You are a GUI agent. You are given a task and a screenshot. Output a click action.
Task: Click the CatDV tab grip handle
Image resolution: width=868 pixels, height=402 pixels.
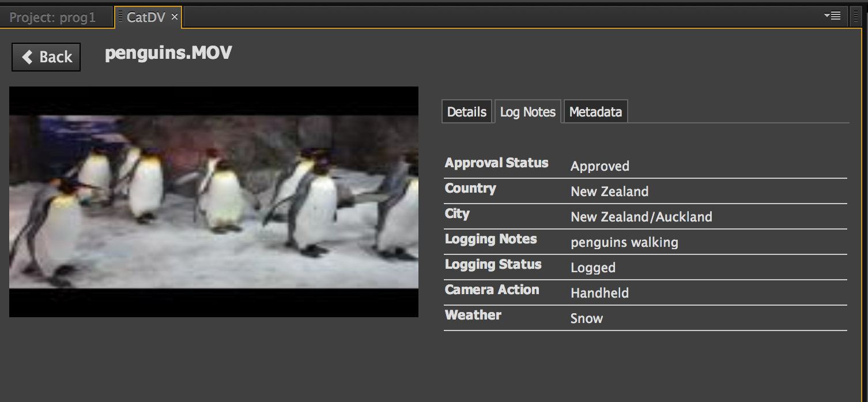tap(120, 17)
